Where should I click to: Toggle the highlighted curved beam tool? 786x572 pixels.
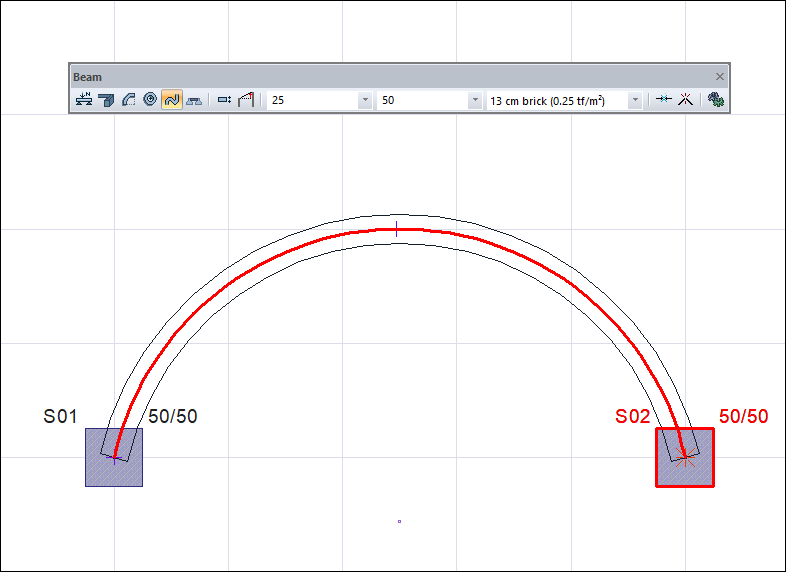[172, 100]
